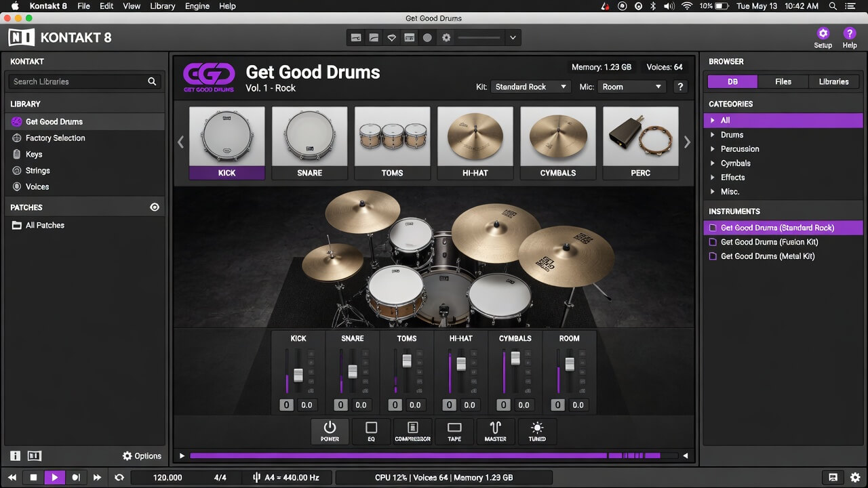Select the KICK drum thumbnail
This screenshot has height=488, width=868.
pyautogui.click(x=226, y=142)
